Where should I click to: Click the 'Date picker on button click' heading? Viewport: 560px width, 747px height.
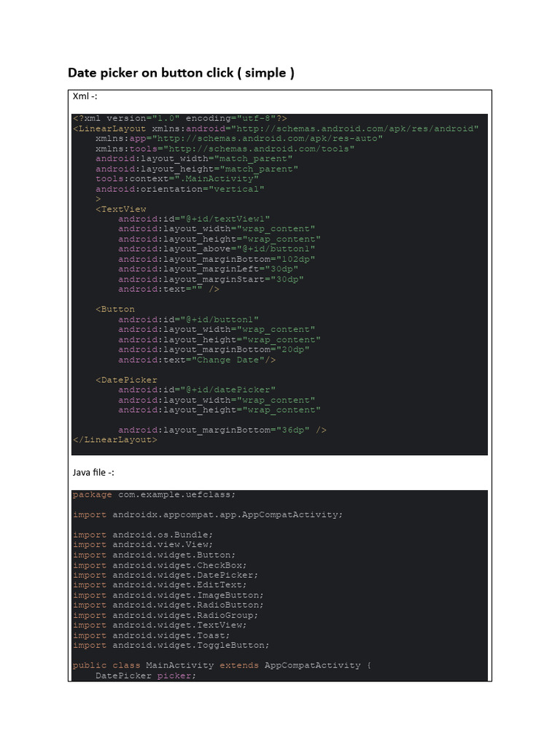point(181,73)
